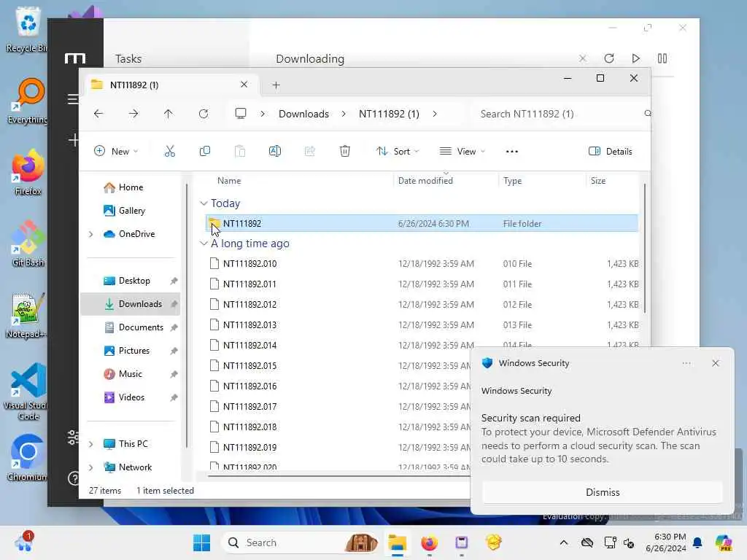Click the Rename icon in toolbar
747x560 pixels.
pyautogui.click(x=275, y=152)
